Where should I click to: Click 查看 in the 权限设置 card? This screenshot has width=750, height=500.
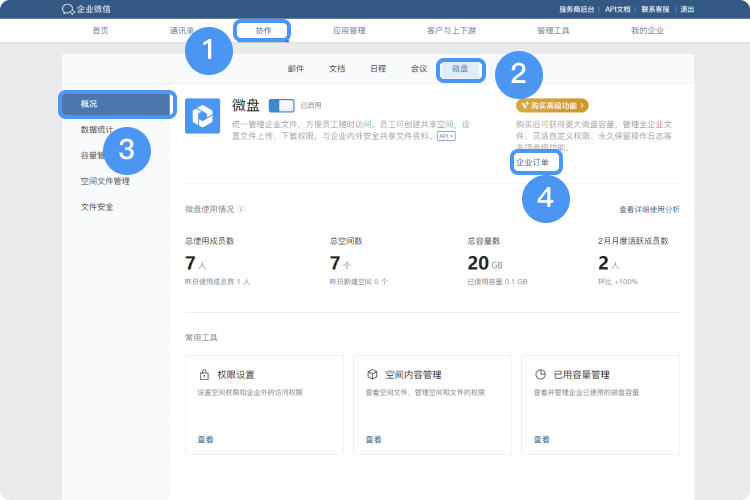(x=205, y=439)
